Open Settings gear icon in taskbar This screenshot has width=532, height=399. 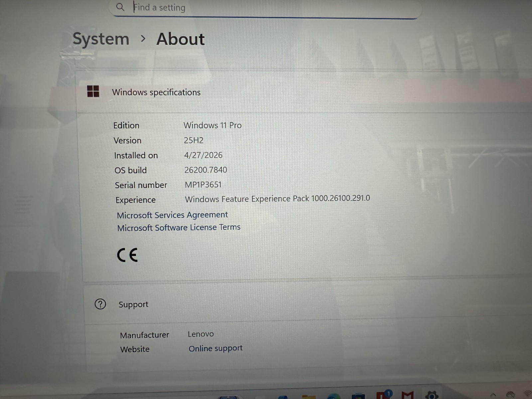pyautogui.click(x=432, y=395)
